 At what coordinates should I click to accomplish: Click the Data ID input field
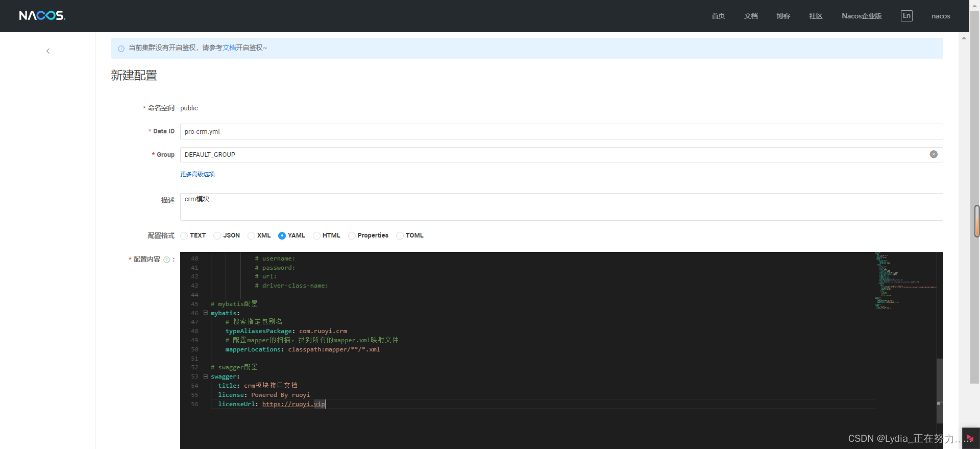(x=561, y=131)
